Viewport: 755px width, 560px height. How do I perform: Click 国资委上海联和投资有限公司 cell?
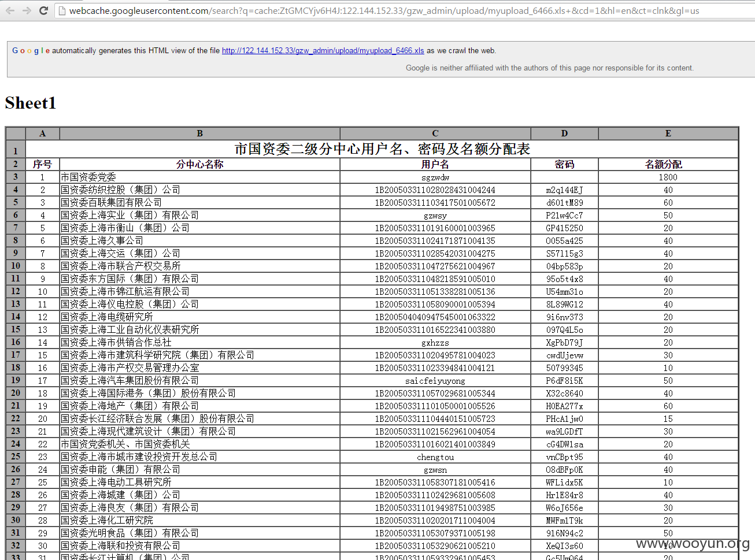coord(199,546)
